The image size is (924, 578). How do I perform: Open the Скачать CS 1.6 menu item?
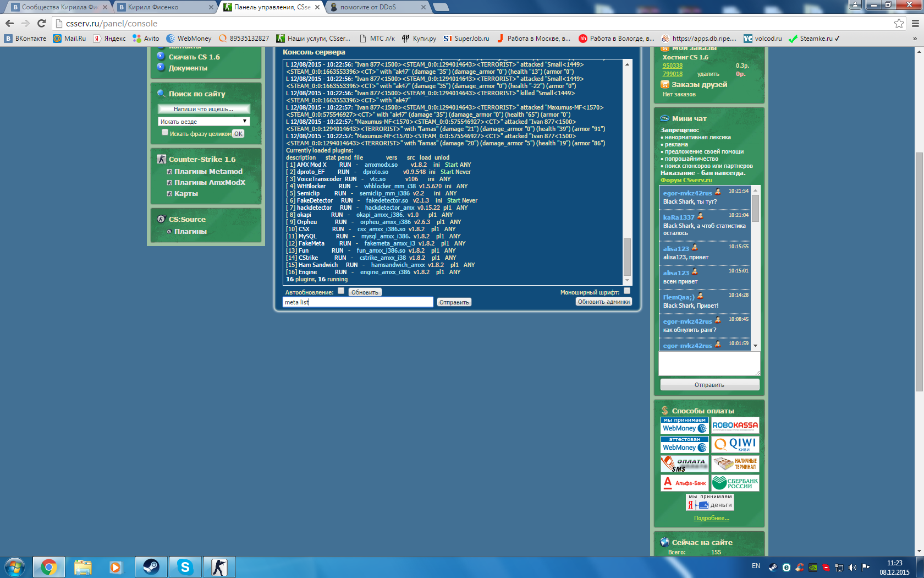[194, 57]
